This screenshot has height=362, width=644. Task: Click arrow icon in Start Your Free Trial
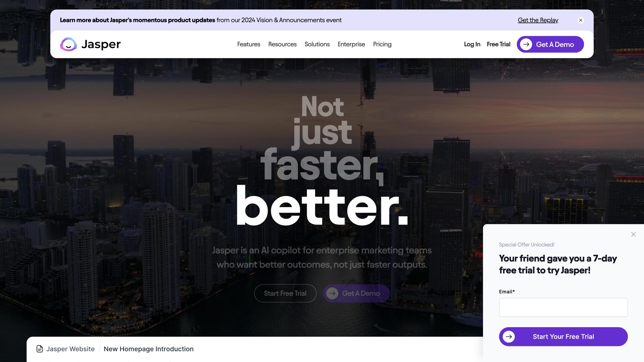509,337
